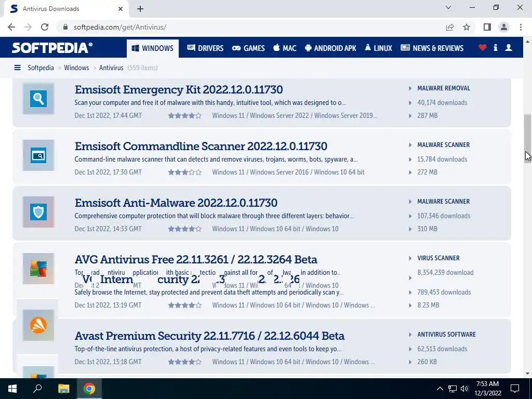Switch to the Drivers section
Screen dimensions: 532x399
(205, 48)
